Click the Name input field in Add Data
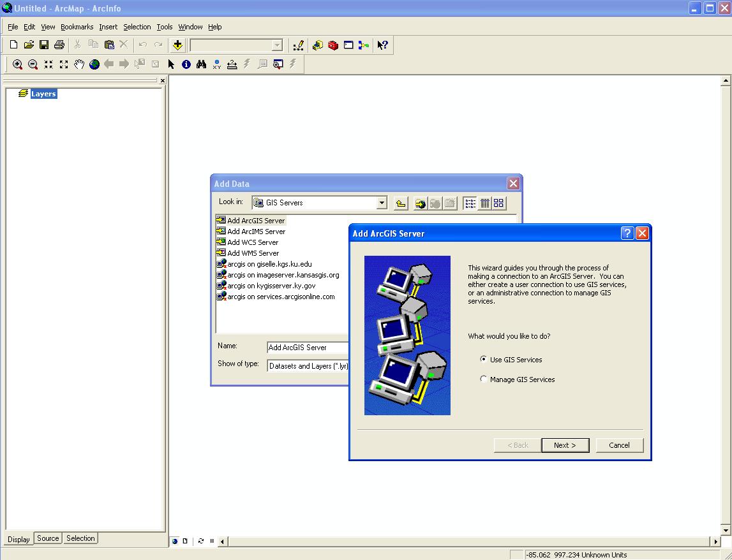The width and height of the screenshot is (732, 560). coord(308,347)
